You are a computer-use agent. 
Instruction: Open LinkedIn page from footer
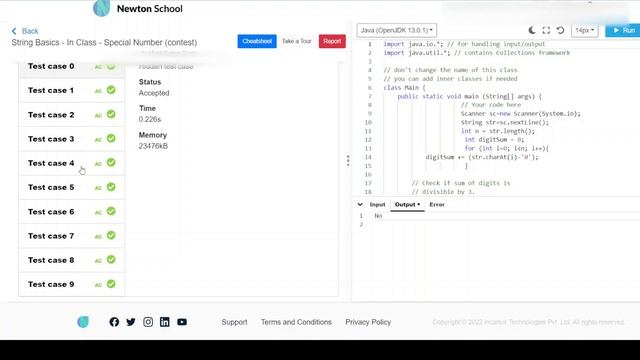[164, 322]
